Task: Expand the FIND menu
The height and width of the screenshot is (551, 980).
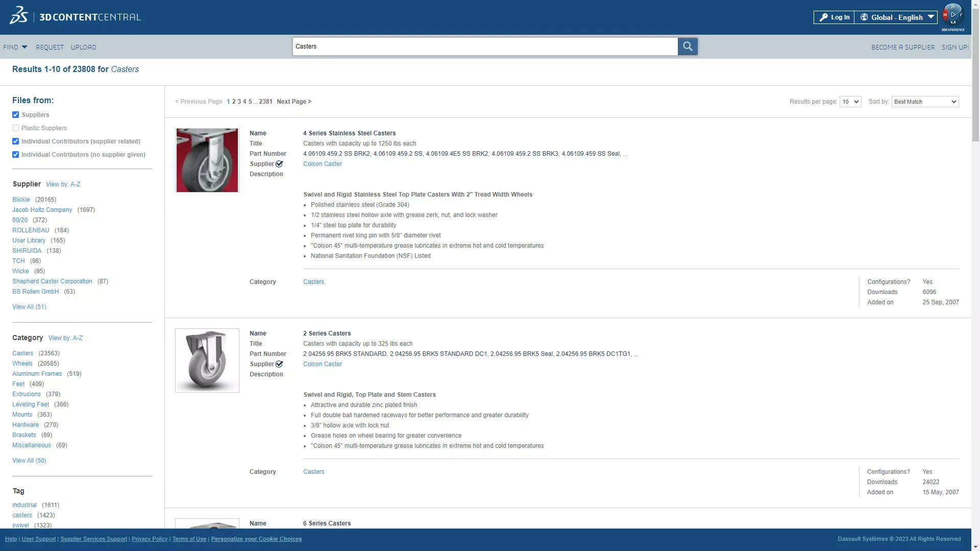Action: point(15,47)
